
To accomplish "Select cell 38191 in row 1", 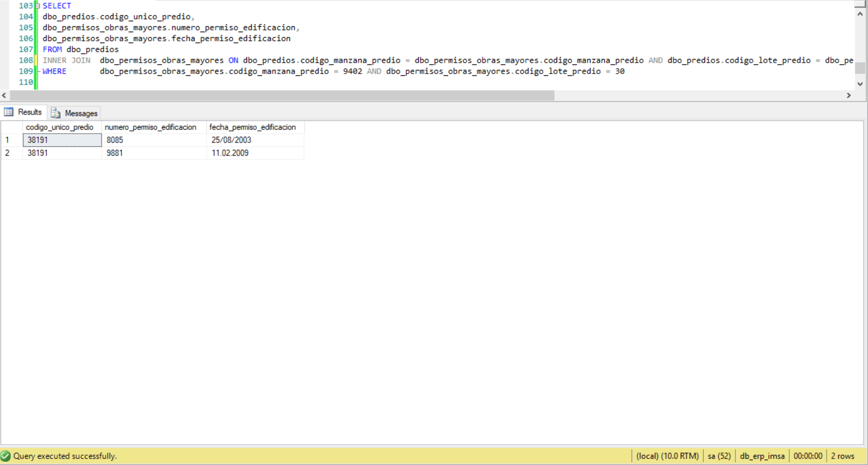I will (62, 140).
